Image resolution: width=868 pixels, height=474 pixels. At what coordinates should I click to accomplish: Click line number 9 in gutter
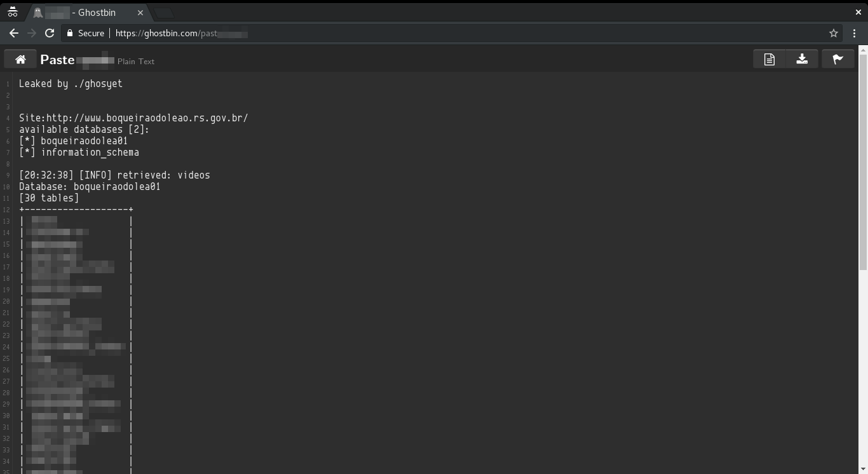pos(6,175)
